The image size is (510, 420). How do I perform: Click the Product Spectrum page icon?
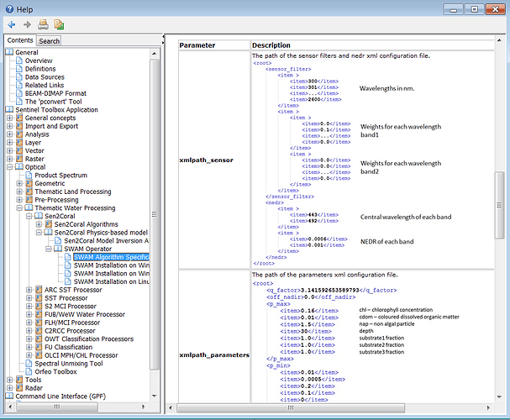coord(29,176)
